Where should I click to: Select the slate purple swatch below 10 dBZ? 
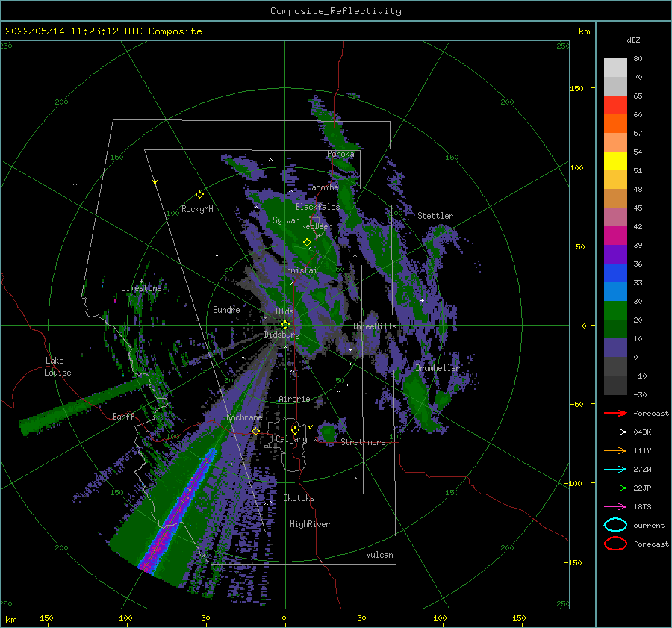[615, 348]
